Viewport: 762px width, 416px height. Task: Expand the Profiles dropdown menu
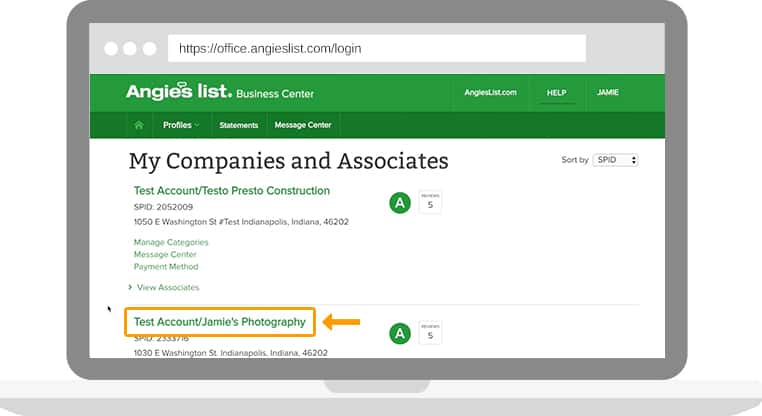click(181, 125)
